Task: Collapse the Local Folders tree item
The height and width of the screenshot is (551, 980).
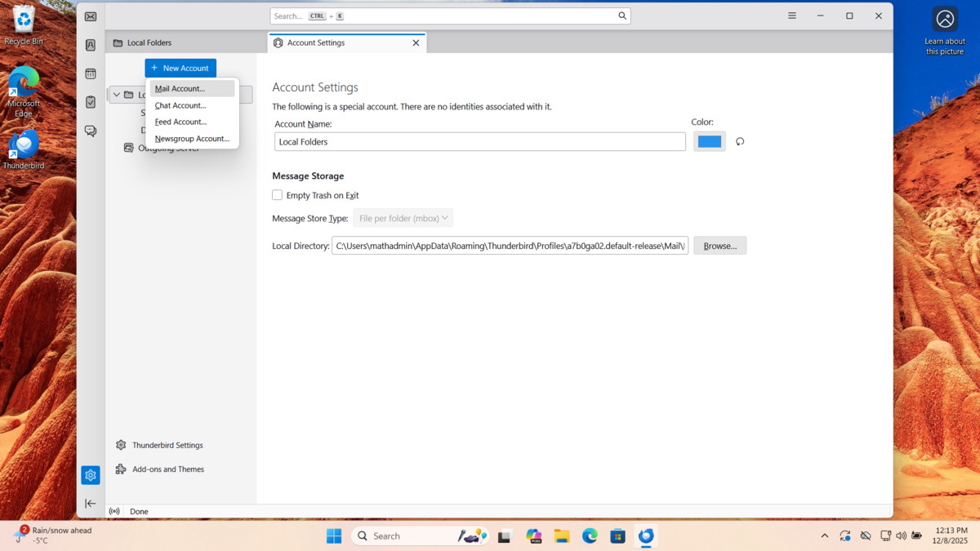Action: coord(117,95)
